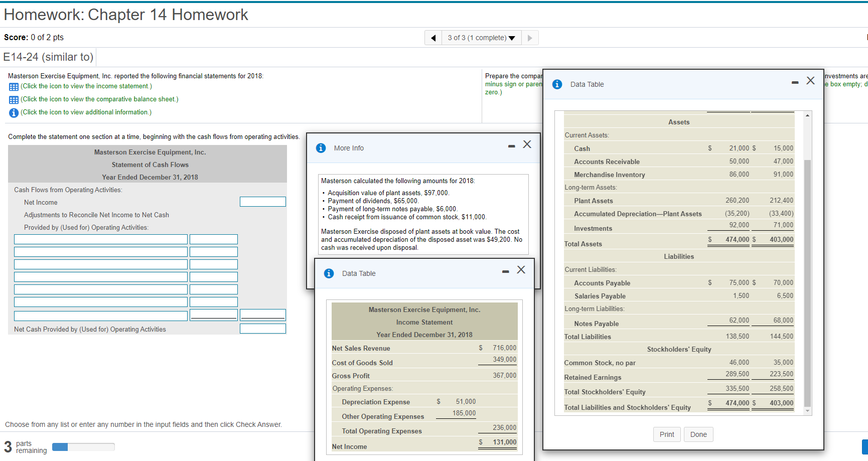Screen dimensions: 868x461
Task: Open the income statement table icon
Action: click(x=14, y=87)
